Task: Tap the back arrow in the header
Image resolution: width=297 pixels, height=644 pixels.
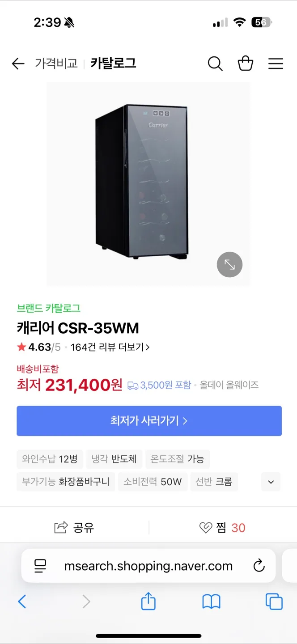Action: click(18, 64)
